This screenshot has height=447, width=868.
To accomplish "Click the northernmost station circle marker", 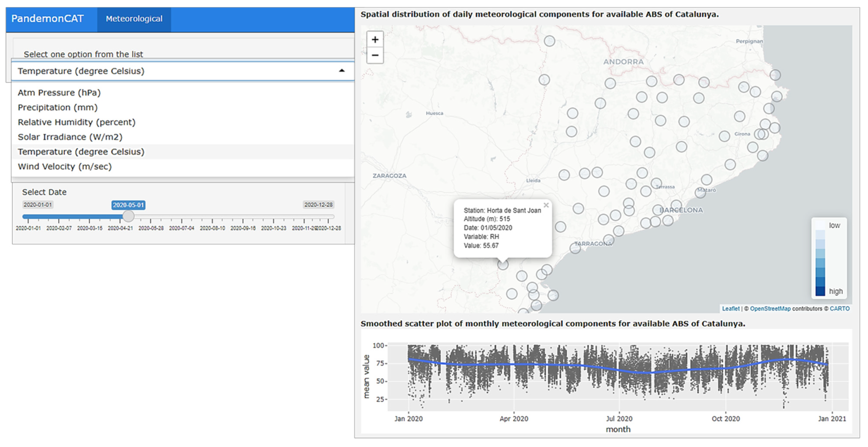I will (x=549, y=41).
